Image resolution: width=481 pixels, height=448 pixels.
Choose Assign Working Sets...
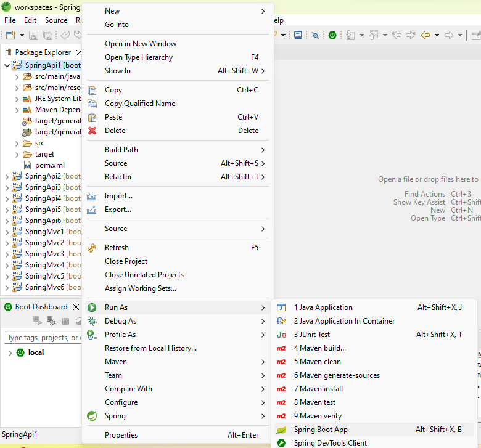point(178,288)
